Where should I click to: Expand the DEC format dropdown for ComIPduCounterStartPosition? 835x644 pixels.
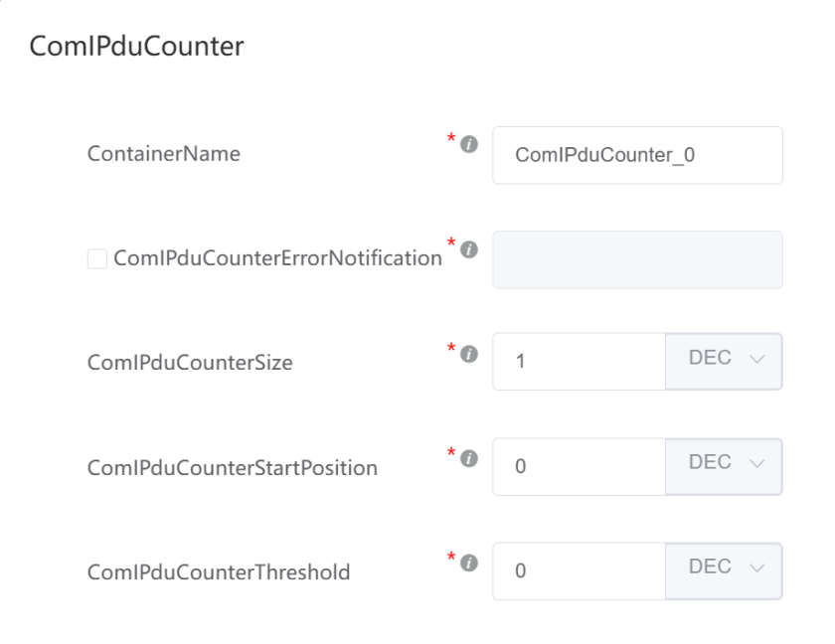click(x=724, y=466)
